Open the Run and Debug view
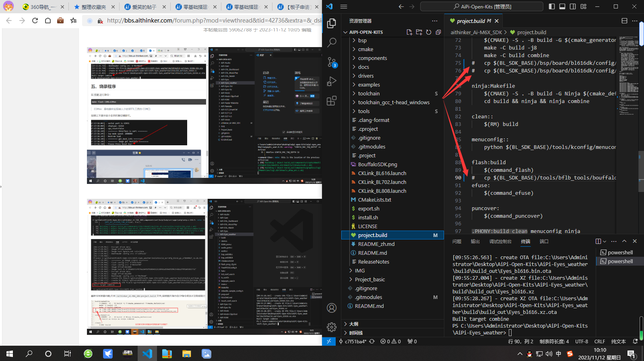 tap(332, 81)
